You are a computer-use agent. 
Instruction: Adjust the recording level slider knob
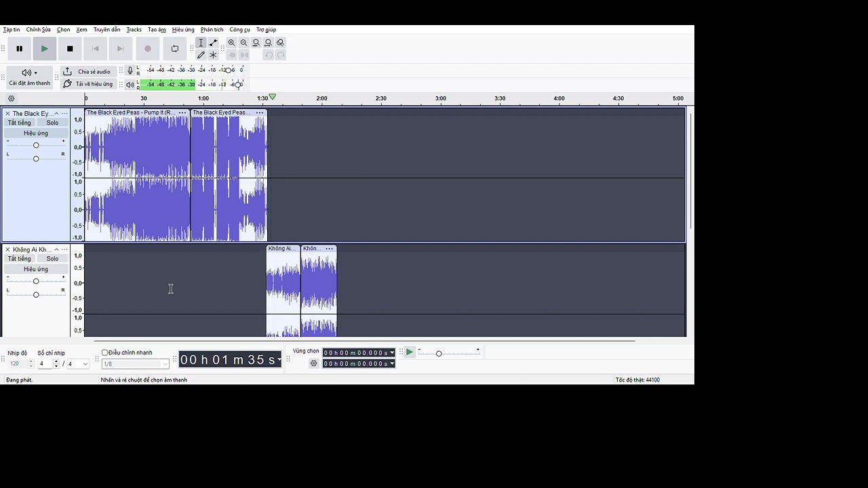pyautogui.click(x=229, y=70)
